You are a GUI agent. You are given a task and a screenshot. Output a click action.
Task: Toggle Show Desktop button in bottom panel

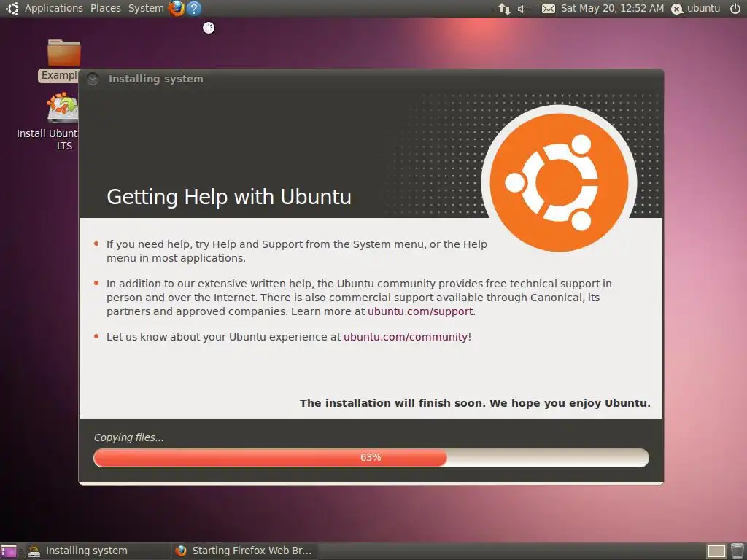(x=9, y=551)
